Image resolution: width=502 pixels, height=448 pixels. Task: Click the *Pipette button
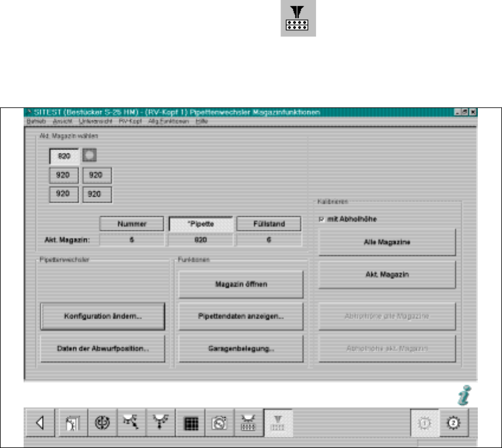(201, 224)
